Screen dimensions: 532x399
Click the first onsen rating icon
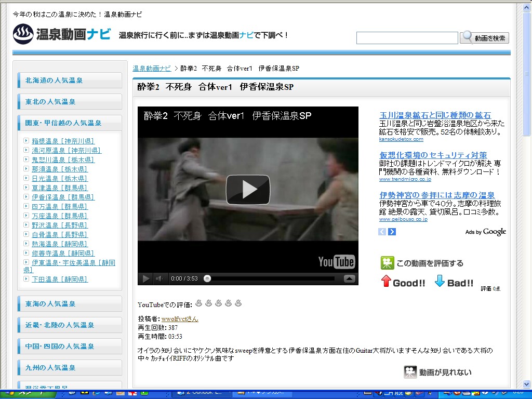199,303
